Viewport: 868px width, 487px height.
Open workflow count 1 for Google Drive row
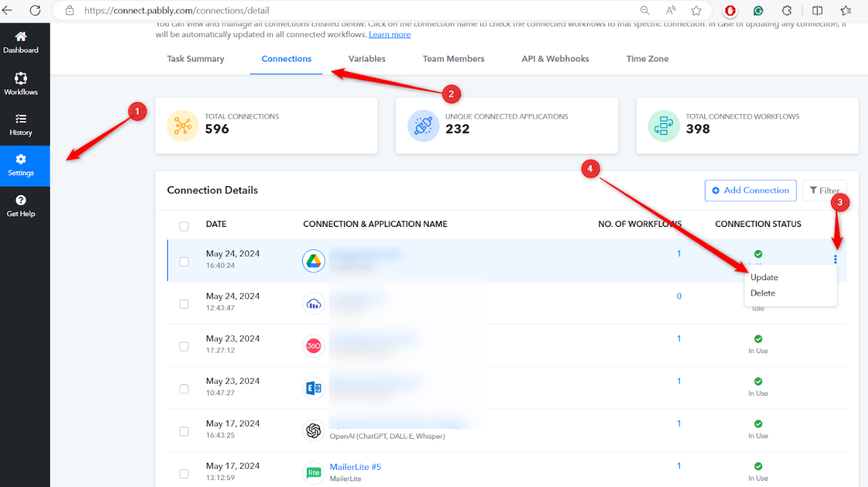pyautogui.click(x=679, y=254)
